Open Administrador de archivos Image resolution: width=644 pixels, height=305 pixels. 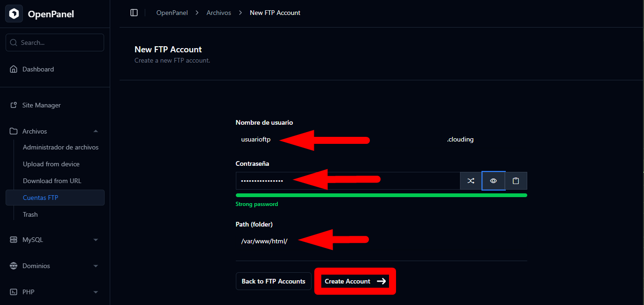61,147
